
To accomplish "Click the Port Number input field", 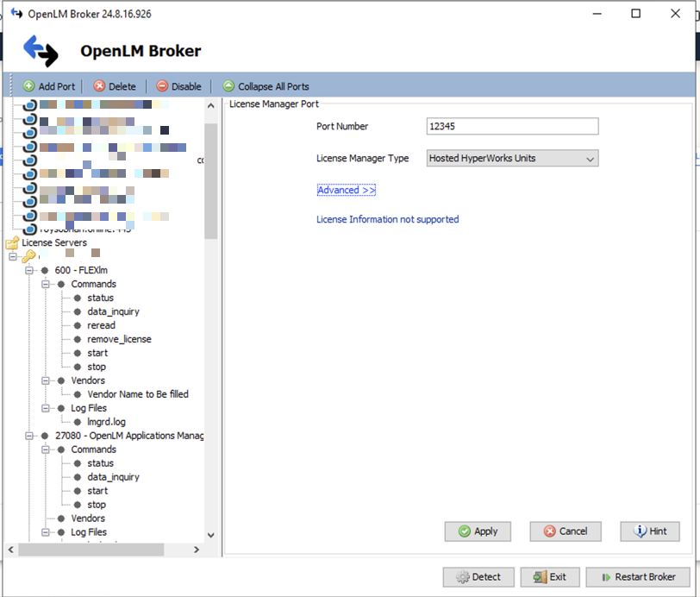I will coord(512,127).
